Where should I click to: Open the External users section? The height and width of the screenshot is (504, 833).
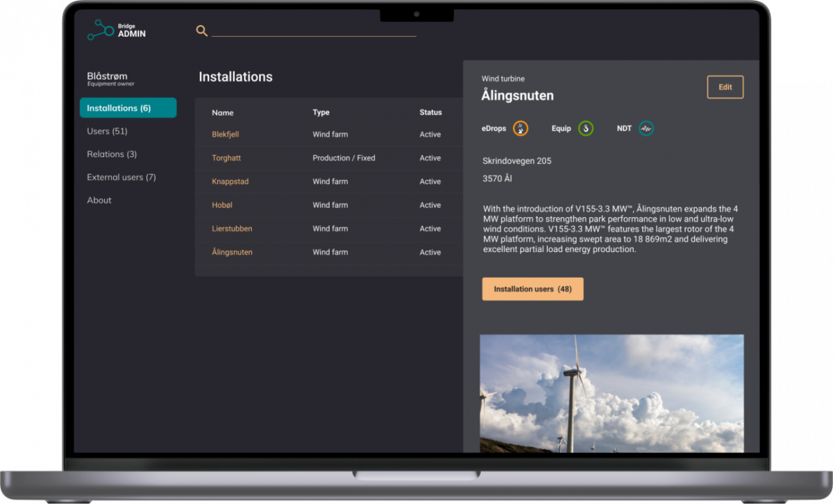(121, 177)
